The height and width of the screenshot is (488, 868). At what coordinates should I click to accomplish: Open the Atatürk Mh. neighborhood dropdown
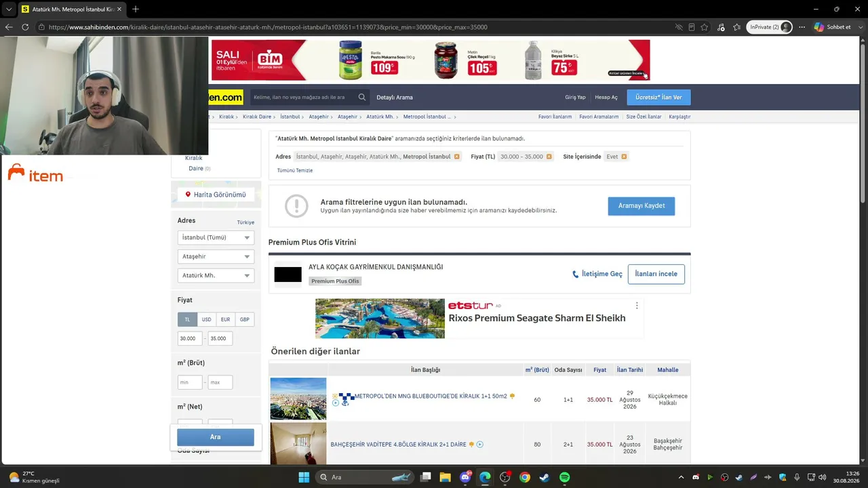point(216,276)
